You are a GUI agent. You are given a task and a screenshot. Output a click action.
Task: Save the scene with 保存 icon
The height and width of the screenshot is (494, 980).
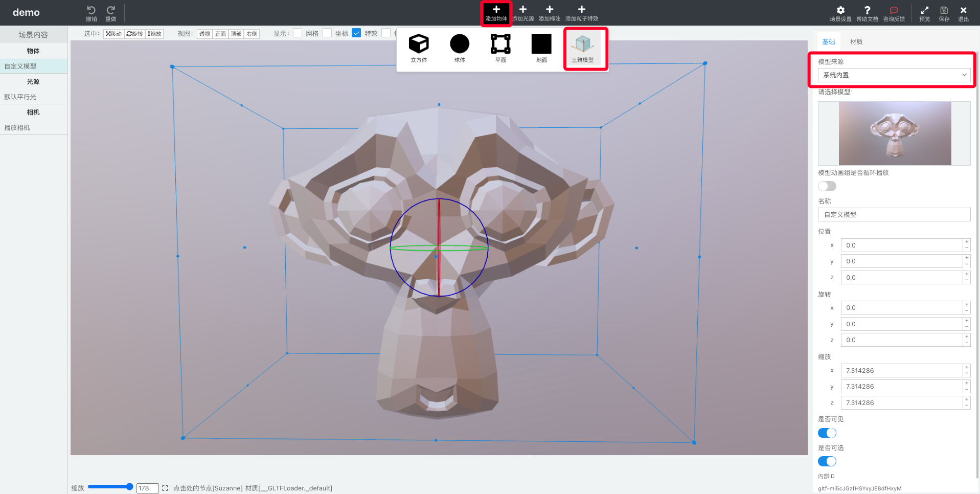click(x=944, y=11)
